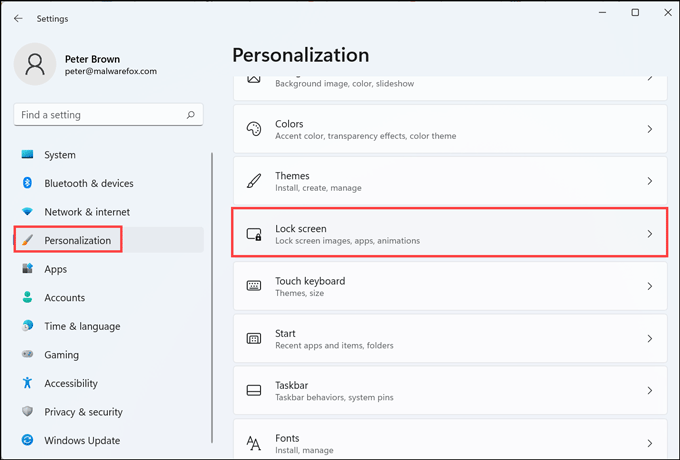Expand the Touch keyboard chevron arrow
Image resolution: width=680 pixels, height=460 pixels.
pyautogui.click(x=650, y=286)
